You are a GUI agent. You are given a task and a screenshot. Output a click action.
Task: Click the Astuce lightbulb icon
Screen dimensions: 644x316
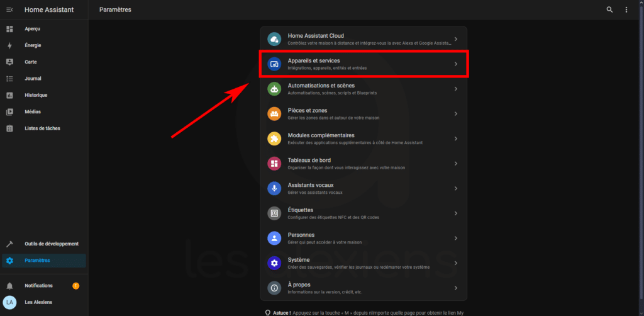pyautogui.click(x=268, y=313)
